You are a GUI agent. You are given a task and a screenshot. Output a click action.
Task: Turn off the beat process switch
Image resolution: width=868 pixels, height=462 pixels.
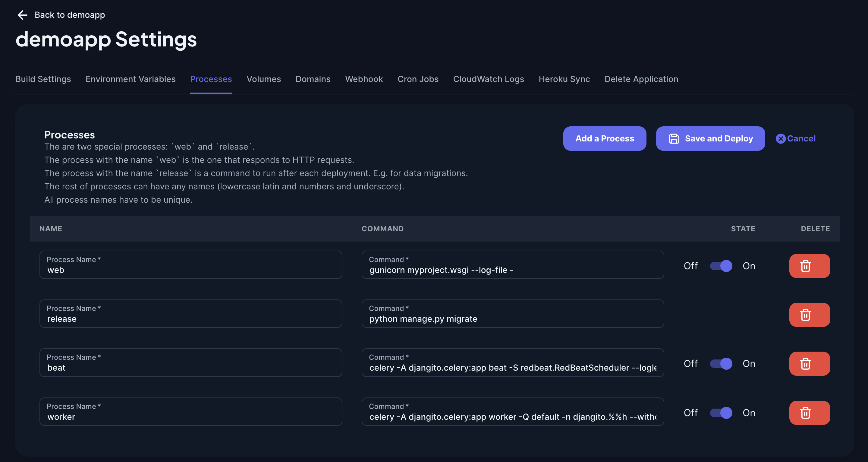[721, 363]
